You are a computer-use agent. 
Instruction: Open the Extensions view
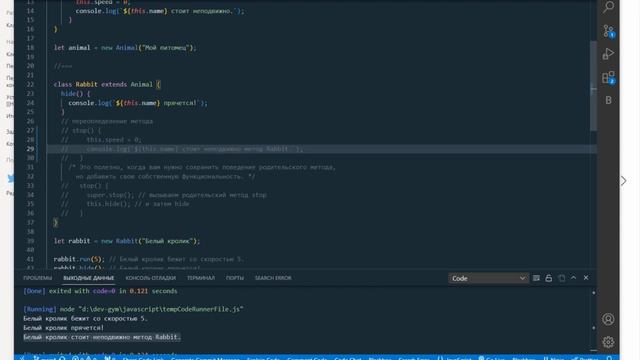(608, 77)
